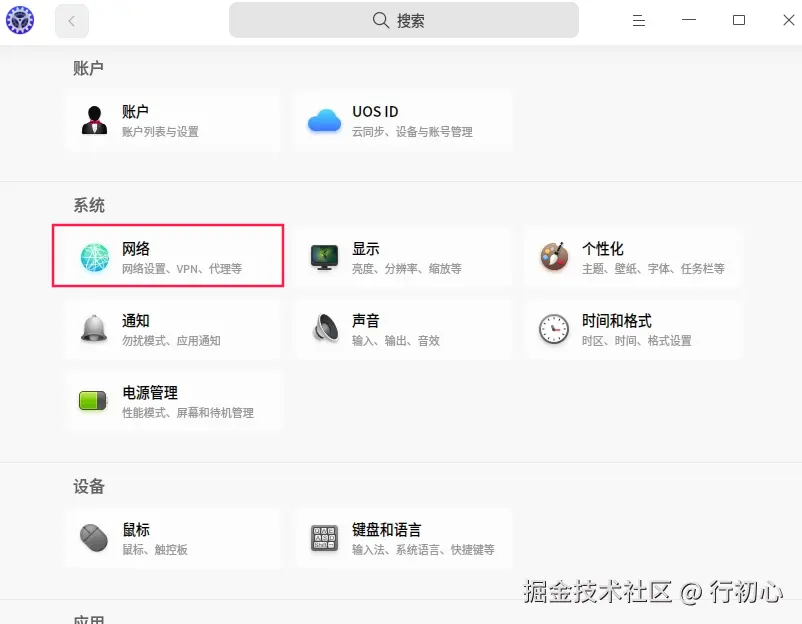Viewport: 802px width, 624px height.
Task: Click 输入、输出、音效 description
Action: pos(396,341)
